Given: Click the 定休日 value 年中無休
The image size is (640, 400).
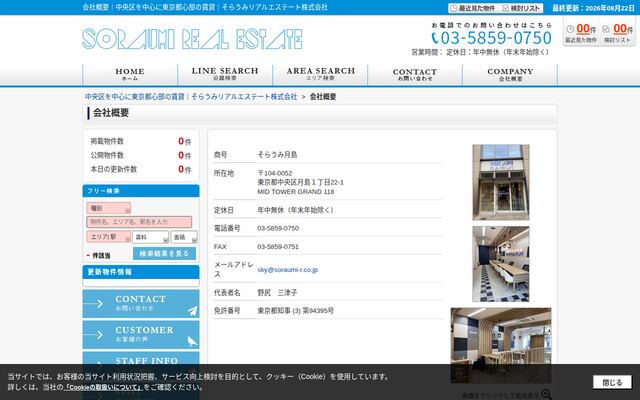Looking at the screenshot, I should click(296, 210).
